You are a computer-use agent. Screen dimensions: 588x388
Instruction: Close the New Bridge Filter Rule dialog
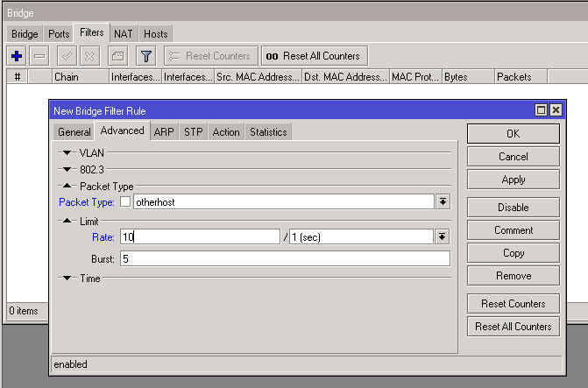click(556, 110)
